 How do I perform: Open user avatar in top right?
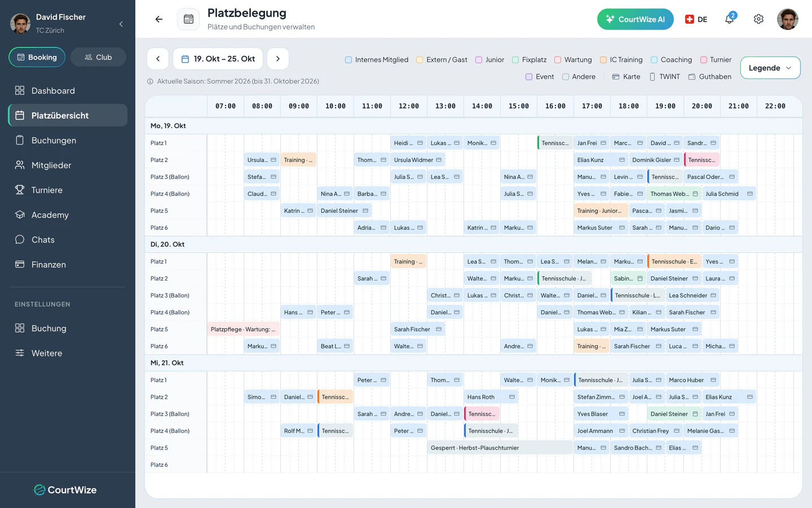click(788, 19)
